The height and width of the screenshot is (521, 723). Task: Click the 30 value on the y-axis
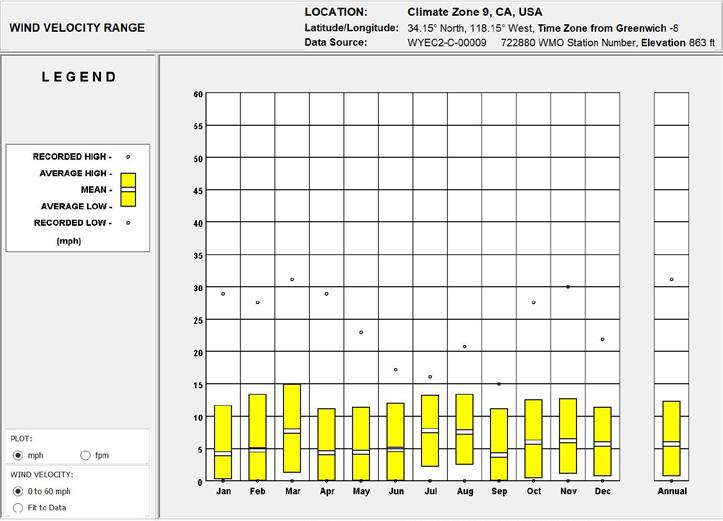198,288
